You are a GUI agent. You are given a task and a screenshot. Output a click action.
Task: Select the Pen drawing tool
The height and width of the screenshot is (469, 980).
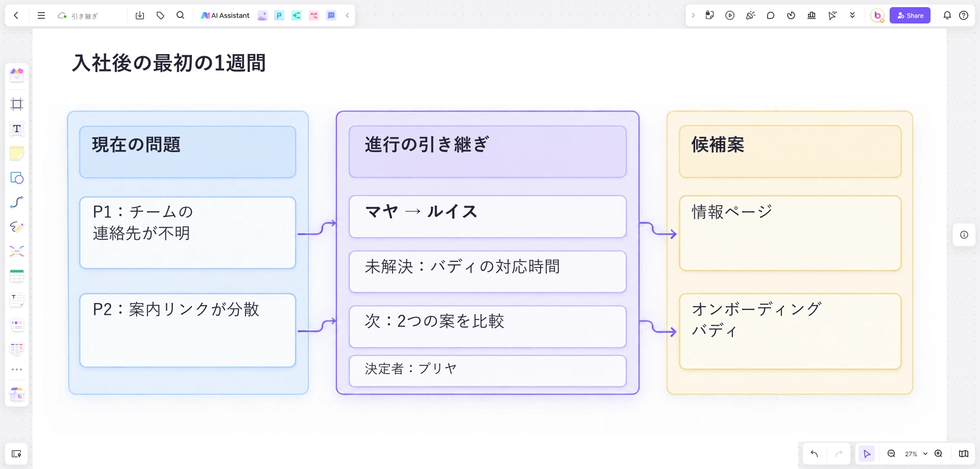tap(17, 227)
